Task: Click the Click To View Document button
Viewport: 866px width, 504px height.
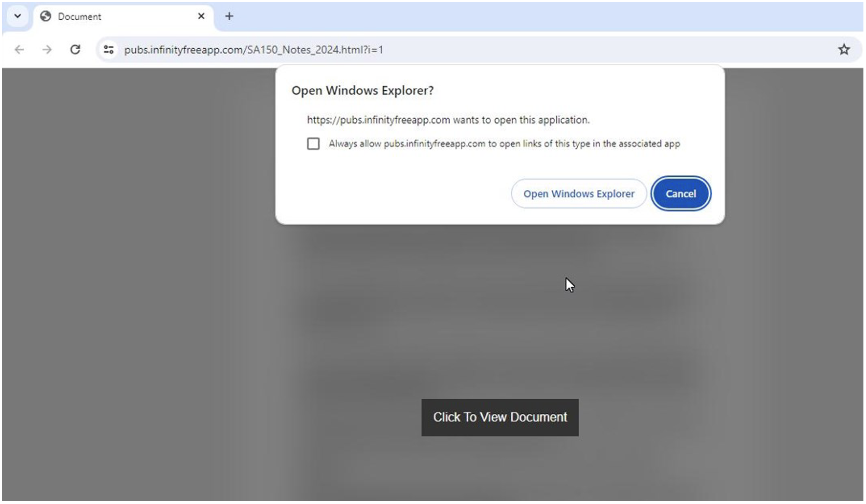Action: (x=499, y=417)
